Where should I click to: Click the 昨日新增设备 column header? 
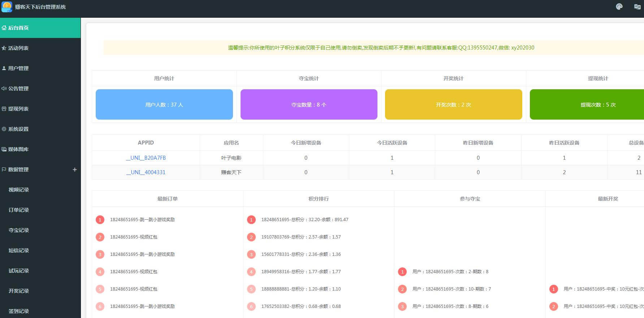point(478,143)
